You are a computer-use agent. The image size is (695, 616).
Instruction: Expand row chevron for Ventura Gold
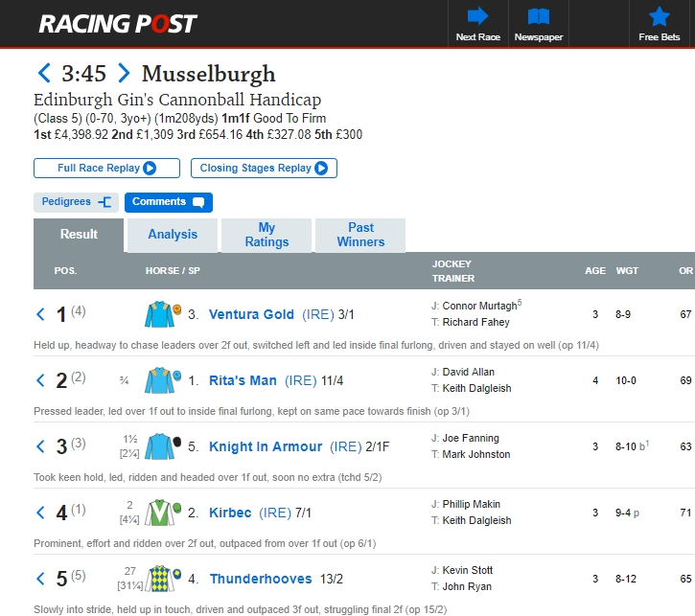click(x=40, y=314)
